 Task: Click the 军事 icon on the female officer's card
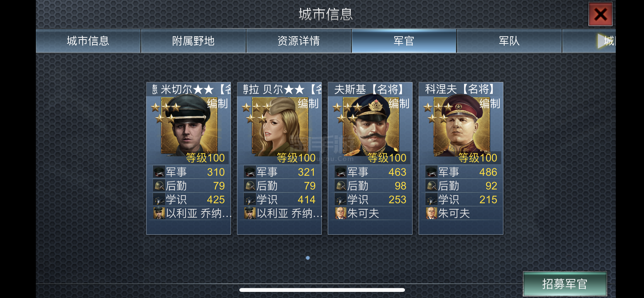(x=250, y=172)
